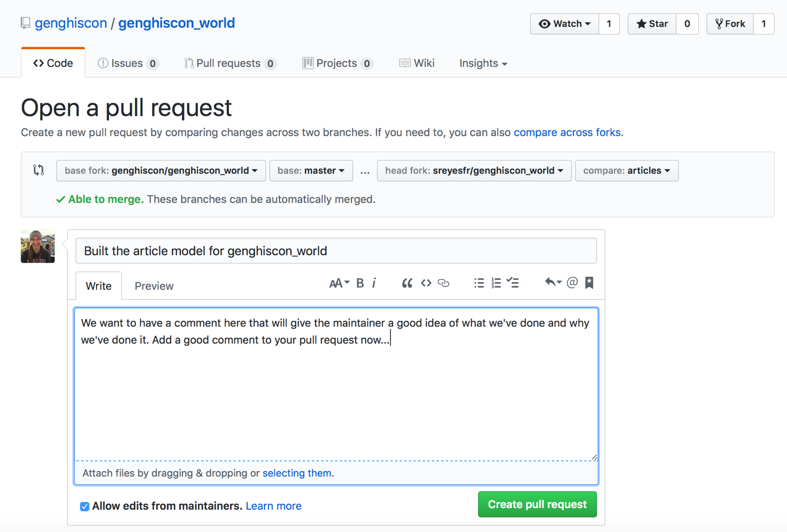This screenshot has height=532, width=787.
Task: Go to the Issues tab
Action: [128, 63]
